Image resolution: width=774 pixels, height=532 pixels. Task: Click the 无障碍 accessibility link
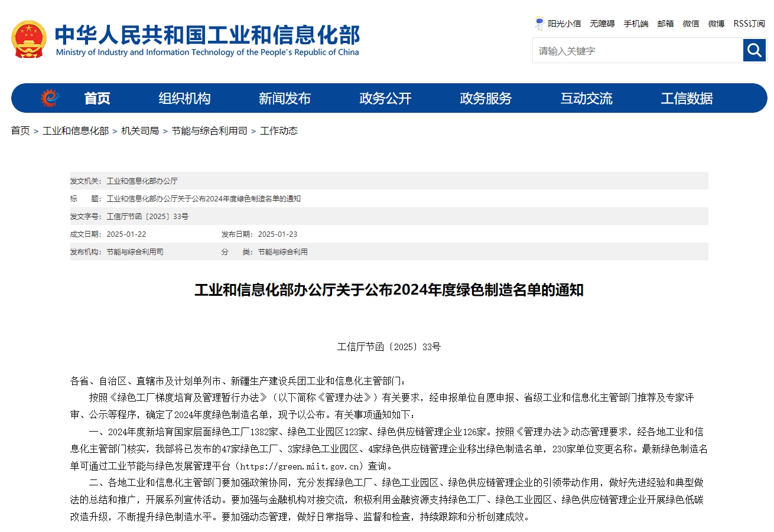[x=602, y=24]
